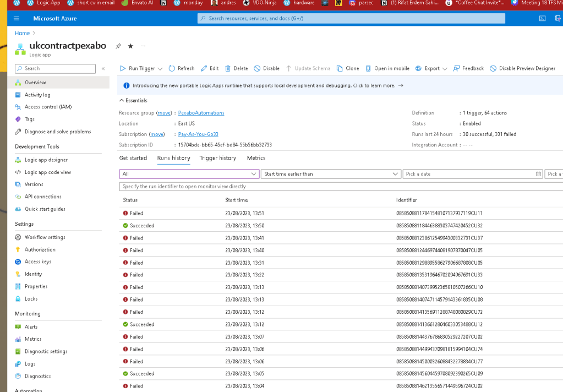The image size is (563, 392).
Task: Open Activity log in sidebar
Action: (37, 95)
